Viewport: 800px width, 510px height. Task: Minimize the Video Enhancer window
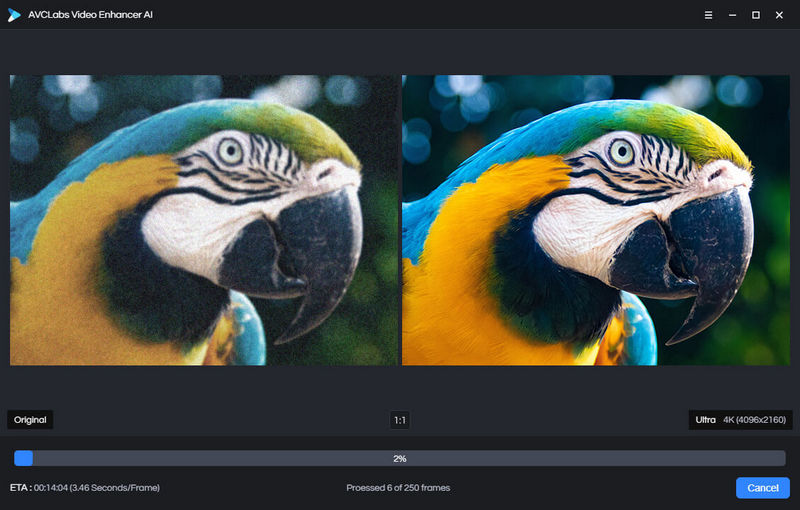732,15
